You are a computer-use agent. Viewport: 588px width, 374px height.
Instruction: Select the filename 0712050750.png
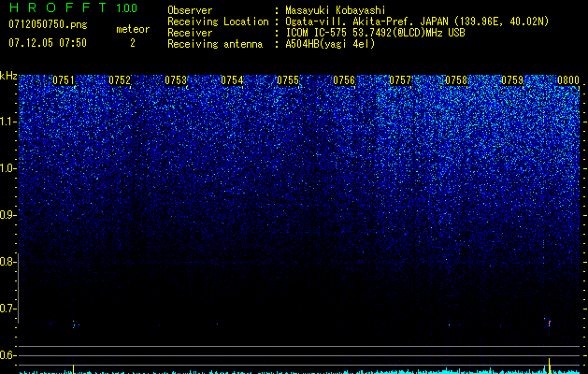tap(48, 25)
